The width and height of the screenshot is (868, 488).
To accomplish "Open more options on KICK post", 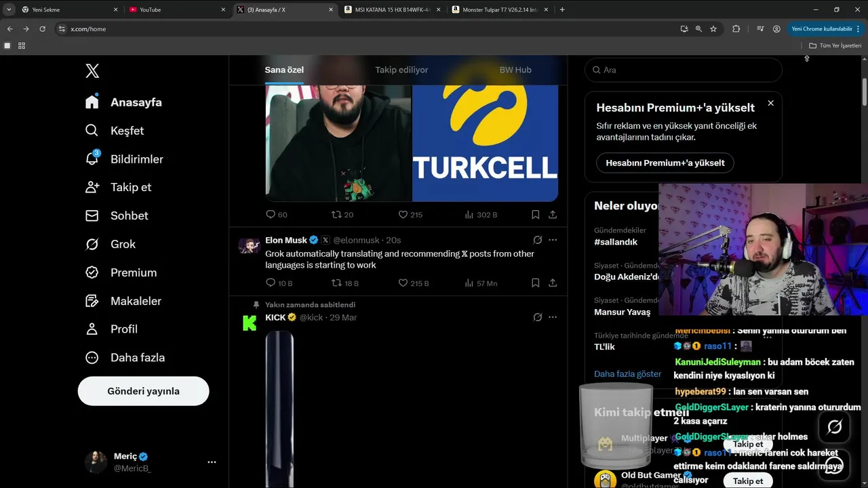I will [x=553, y=317].
